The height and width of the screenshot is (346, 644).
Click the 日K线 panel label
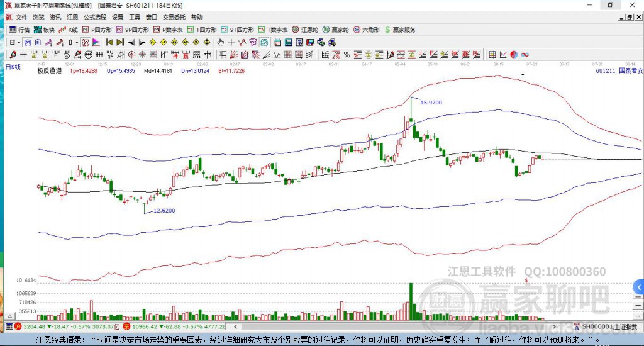pos(13,67)
